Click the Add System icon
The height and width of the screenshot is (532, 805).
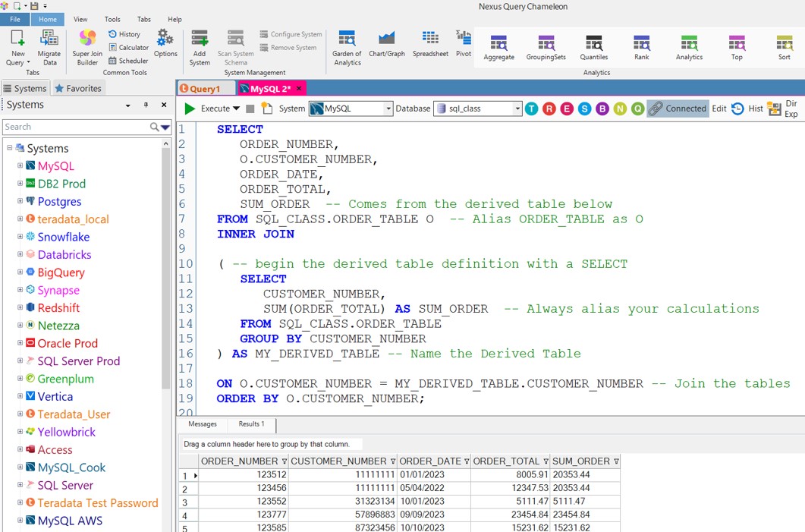point(200,39)
